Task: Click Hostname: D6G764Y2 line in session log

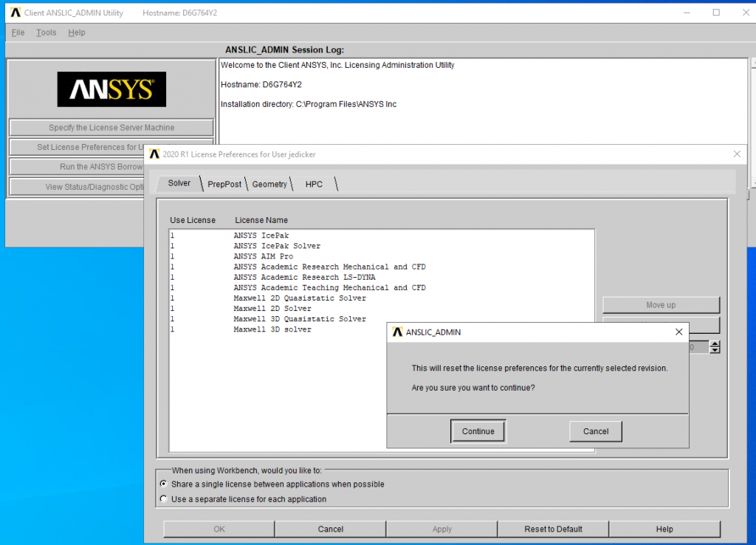Action: (261, 84)
